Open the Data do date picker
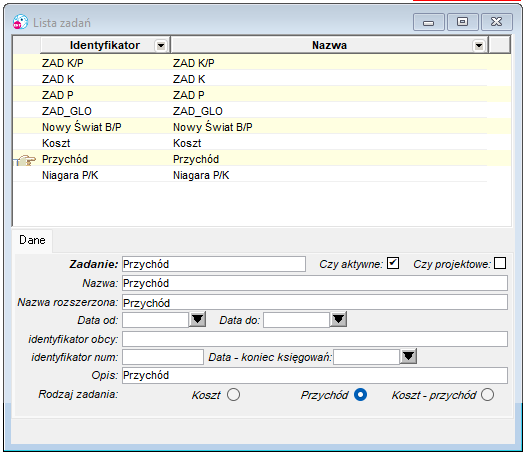 pyautogui.click(x=338, y=319)
